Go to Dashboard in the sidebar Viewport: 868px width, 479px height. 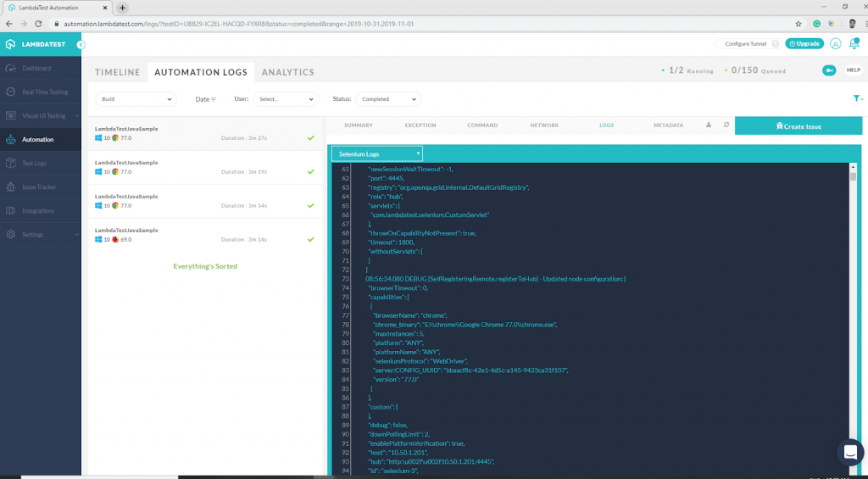36,68
